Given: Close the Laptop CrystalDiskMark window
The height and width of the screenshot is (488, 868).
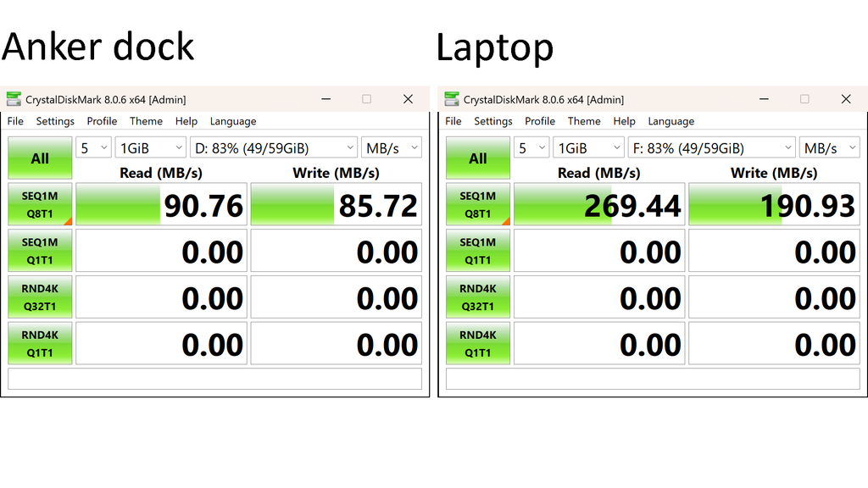Looking at the screenshot, I should tap(846, 99).
